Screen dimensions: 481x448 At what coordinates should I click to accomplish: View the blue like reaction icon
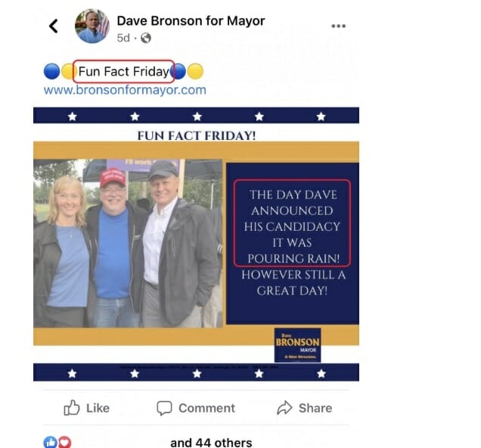click(50, 442)
